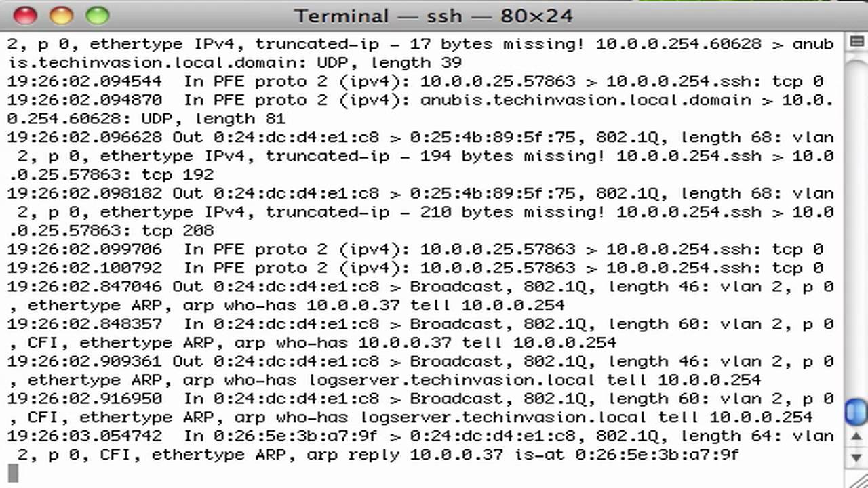Click the timestamp 19:26:02.916950
The image size is (868, 488).
point(85,399)
